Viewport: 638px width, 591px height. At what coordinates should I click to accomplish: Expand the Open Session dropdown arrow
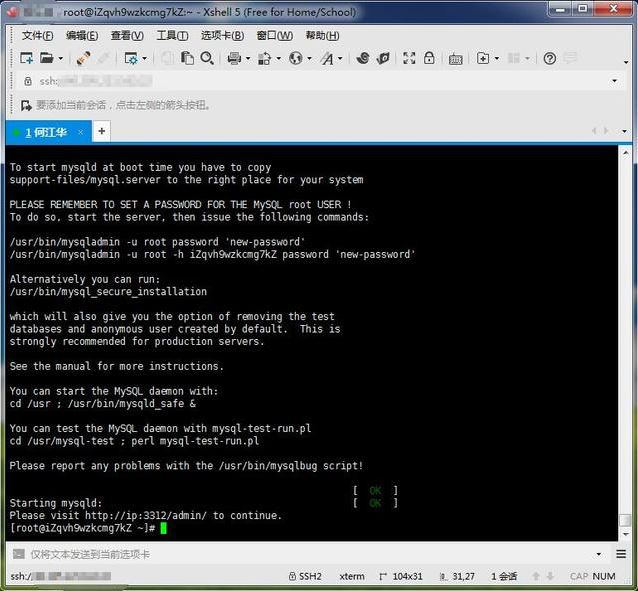tap(61, 59)
